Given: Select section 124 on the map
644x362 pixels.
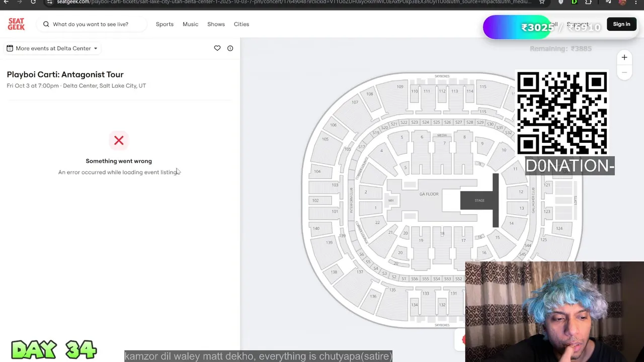Looking at the screenshot, I should coord(559,228).
